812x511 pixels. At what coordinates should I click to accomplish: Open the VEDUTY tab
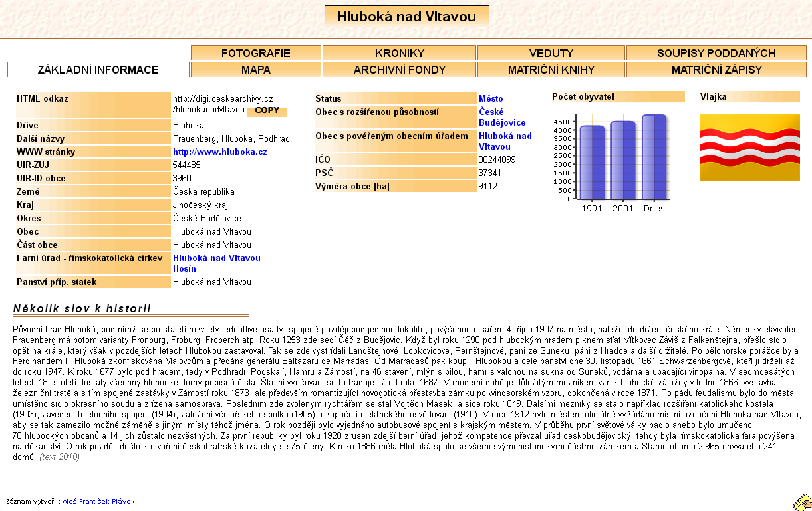tap(551, 53)
